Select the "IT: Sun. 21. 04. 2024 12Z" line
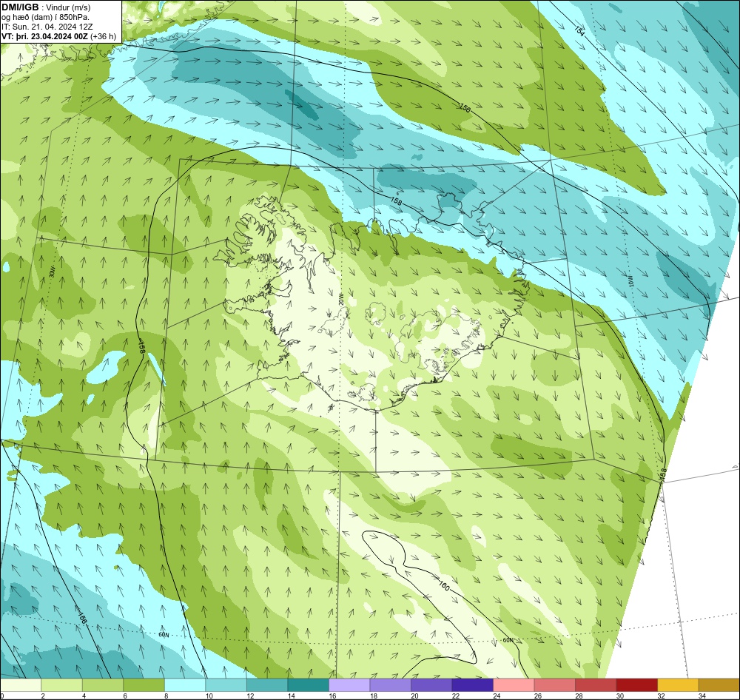The height and width of the screenshot is (700, 740). click(x=47, y=27)
